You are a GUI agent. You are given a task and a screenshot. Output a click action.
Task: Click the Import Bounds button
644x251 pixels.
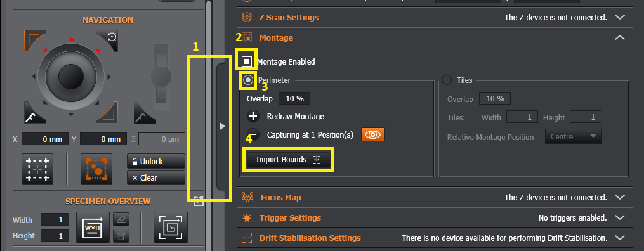coord(288,160)
